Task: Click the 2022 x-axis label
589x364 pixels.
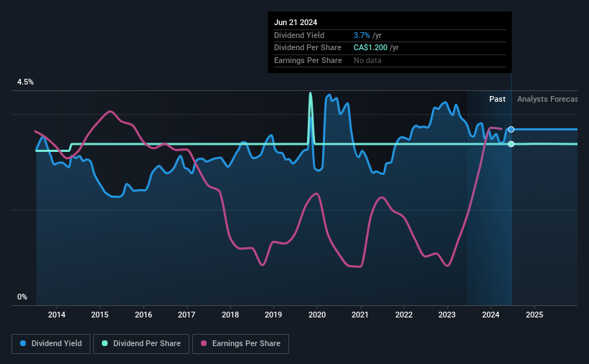Action: pyautogui.click(x=404, y=315)
